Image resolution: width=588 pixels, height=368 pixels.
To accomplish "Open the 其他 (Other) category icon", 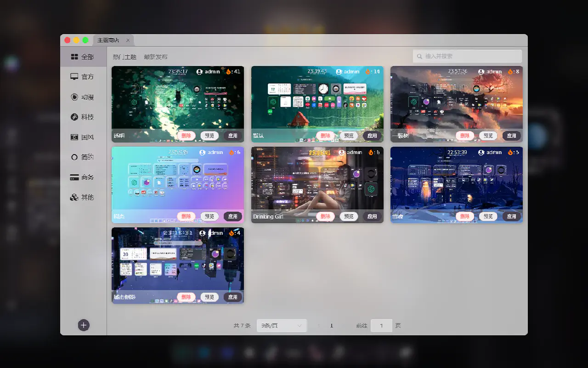I will pos(74,197).
